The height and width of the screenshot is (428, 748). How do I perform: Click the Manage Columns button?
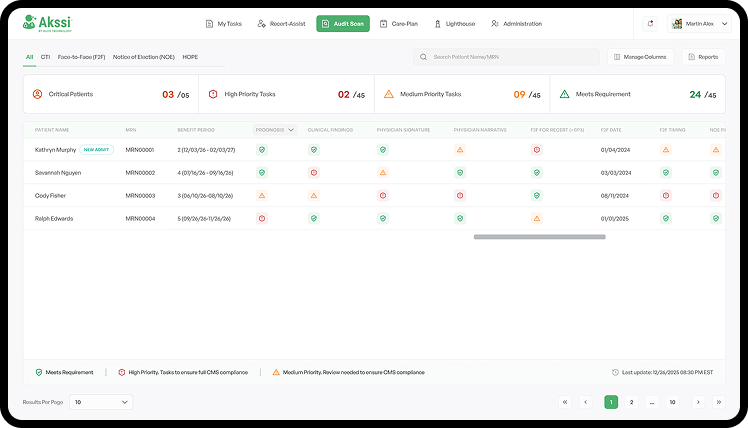click(640, 57)
